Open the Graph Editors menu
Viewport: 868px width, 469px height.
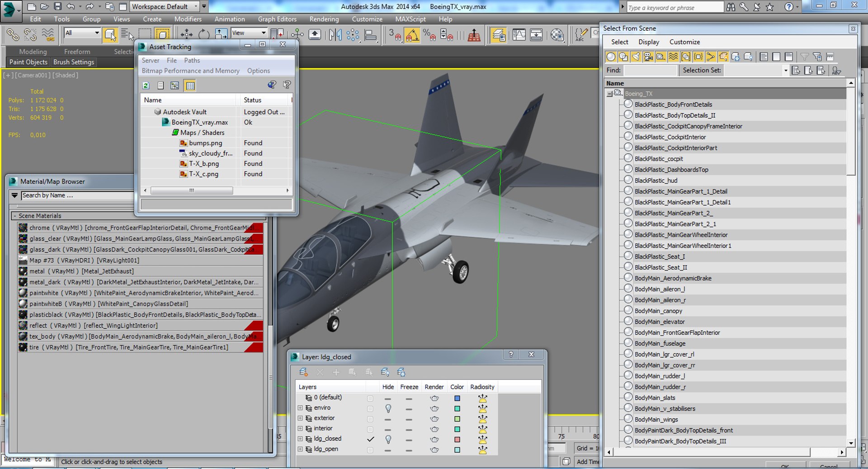[277, 19]
